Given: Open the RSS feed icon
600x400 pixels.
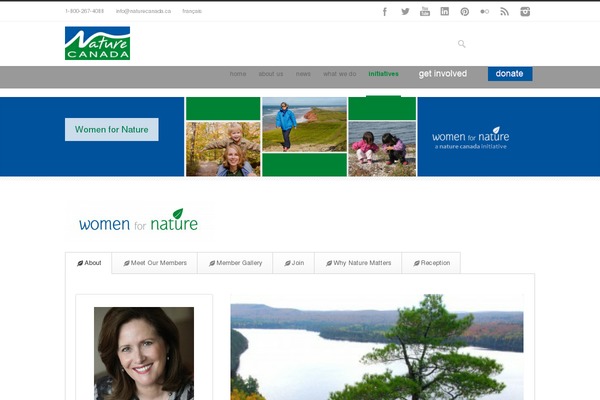Looking at the screenshot, I should [505, 12].
